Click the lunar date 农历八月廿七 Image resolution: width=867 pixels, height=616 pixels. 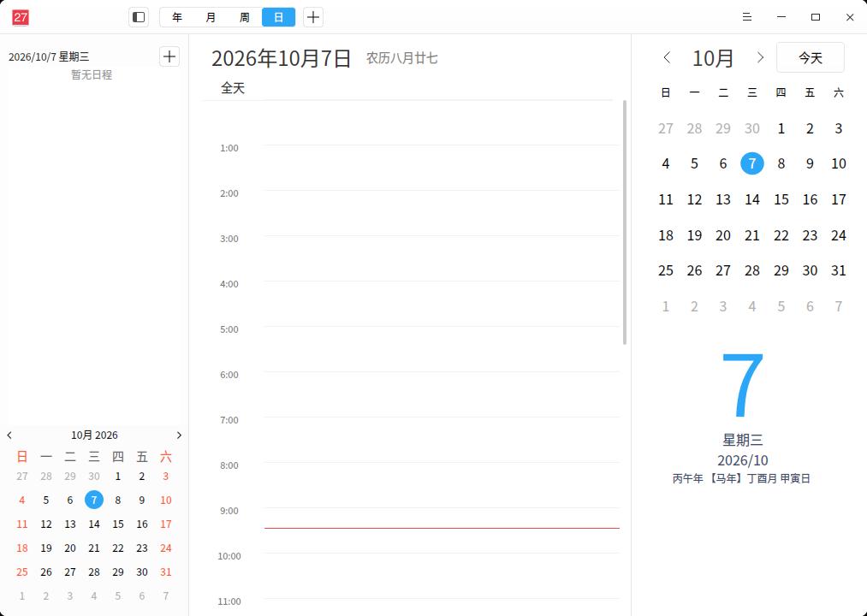pos(402,58)
